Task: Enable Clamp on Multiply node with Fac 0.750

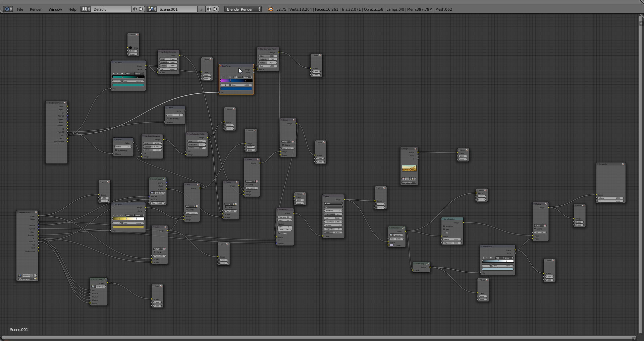Action: 535,229
